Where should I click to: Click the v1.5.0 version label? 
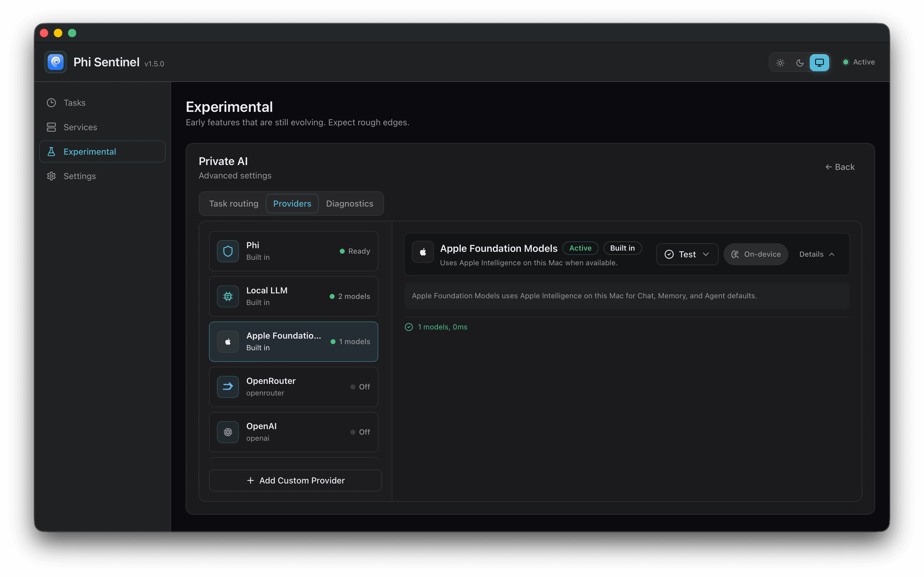pos(154,64)
